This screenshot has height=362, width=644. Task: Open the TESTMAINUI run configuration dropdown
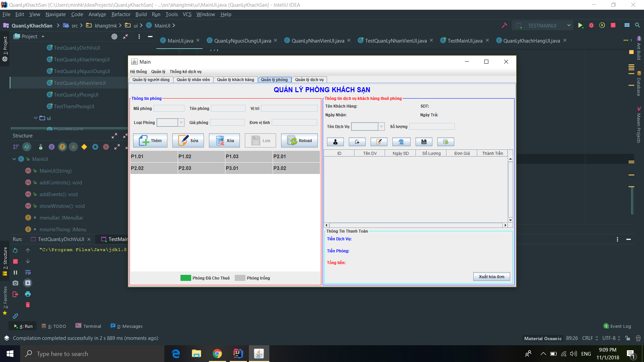click(569, 25)
